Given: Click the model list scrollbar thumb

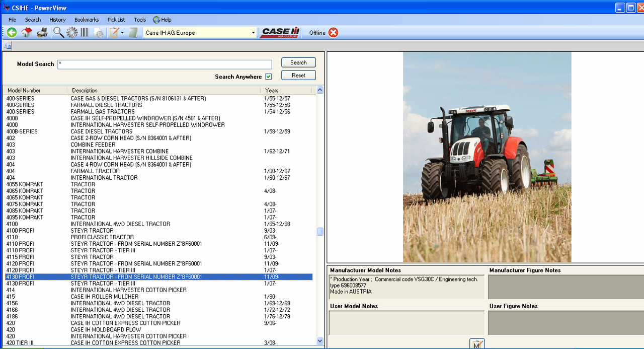Looking at the screenshot, I should tap(319, 232).
